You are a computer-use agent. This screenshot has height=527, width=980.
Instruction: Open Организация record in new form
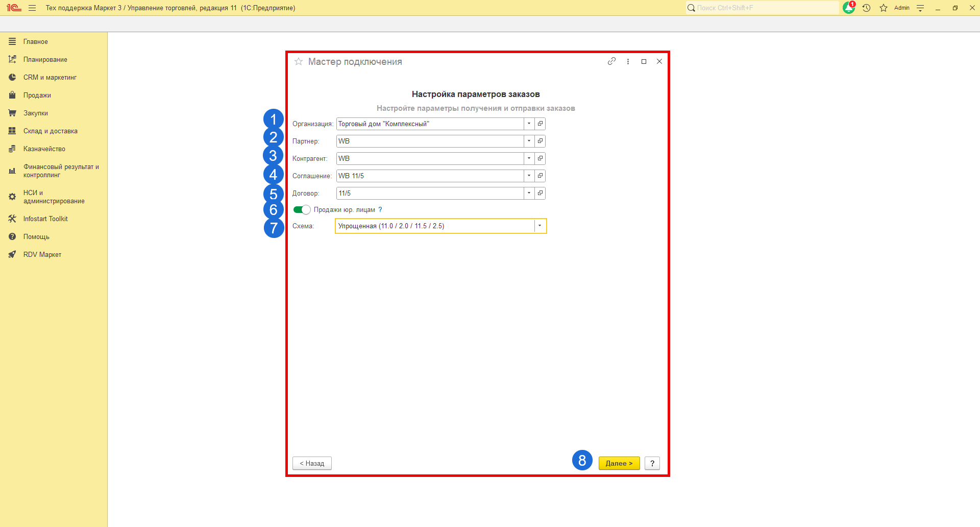[540, 124]
